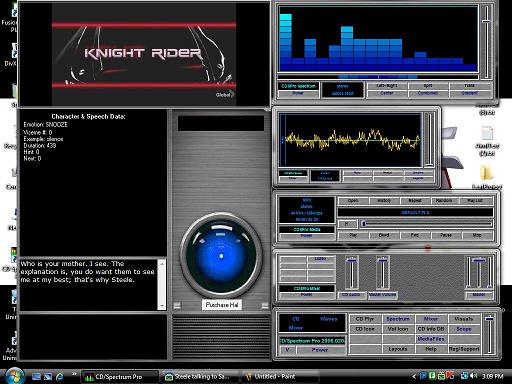Click the Purchase Hal button

222,304
